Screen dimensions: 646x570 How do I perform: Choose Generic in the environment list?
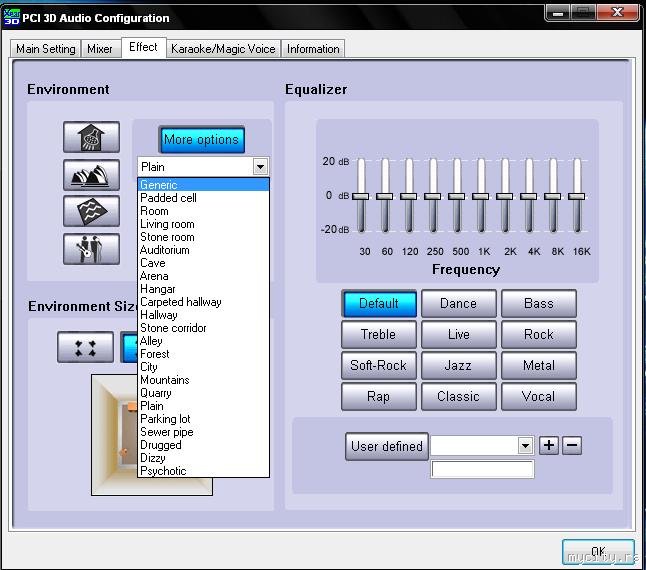(204, 185)
